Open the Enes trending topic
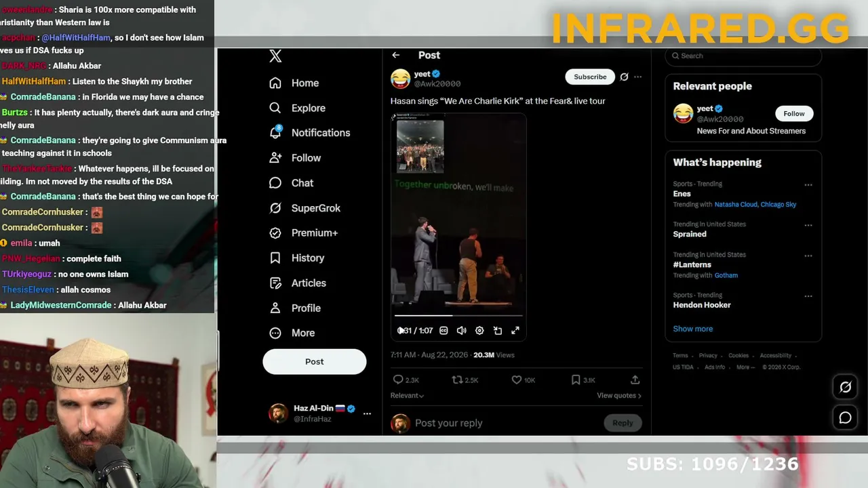Image resolution: width=868 pixels, height=488 pixels. [x=682, y=194]
